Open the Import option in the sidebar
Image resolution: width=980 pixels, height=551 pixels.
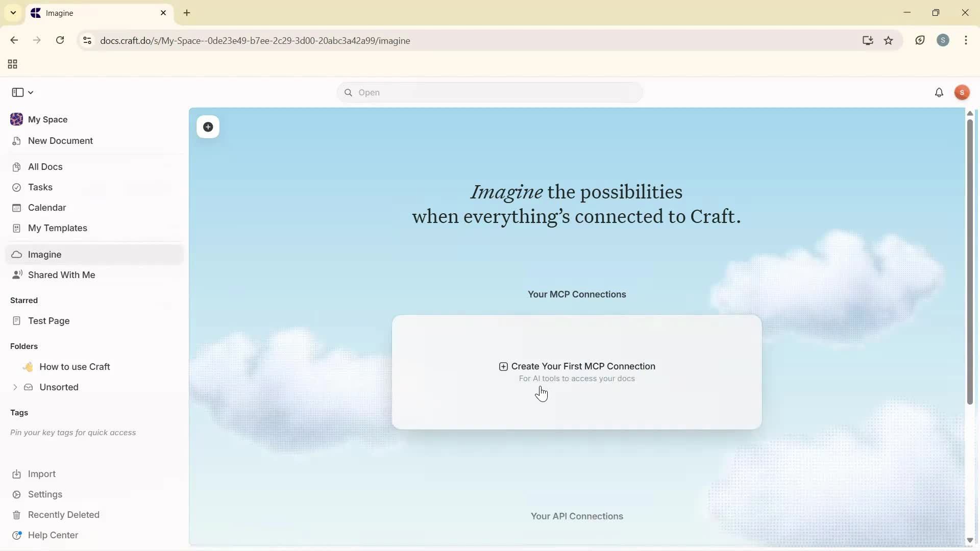click(x=41, y=474)
